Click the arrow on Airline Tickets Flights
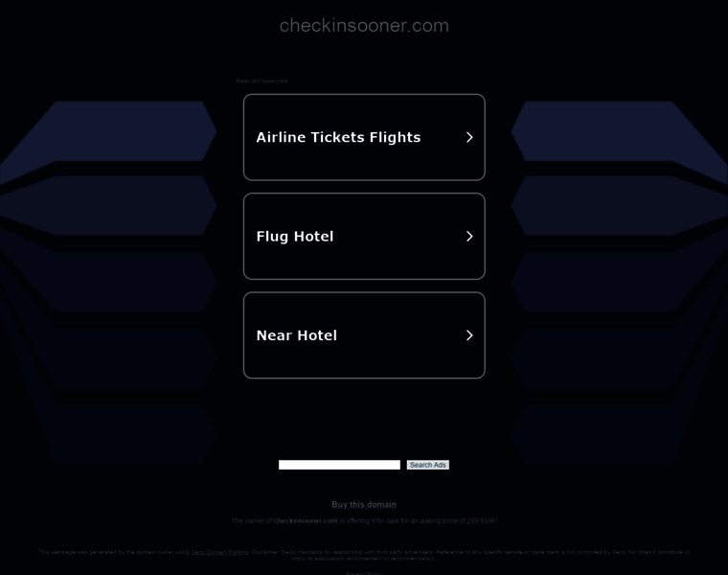 (469, 137)
